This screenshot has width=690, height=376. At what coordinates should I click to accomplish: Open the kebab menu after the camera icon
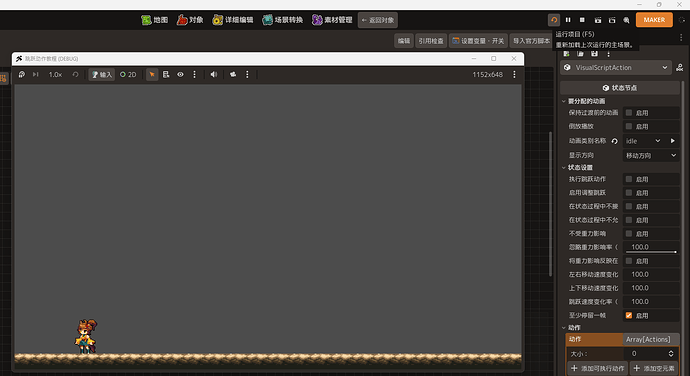pos(247,74)
